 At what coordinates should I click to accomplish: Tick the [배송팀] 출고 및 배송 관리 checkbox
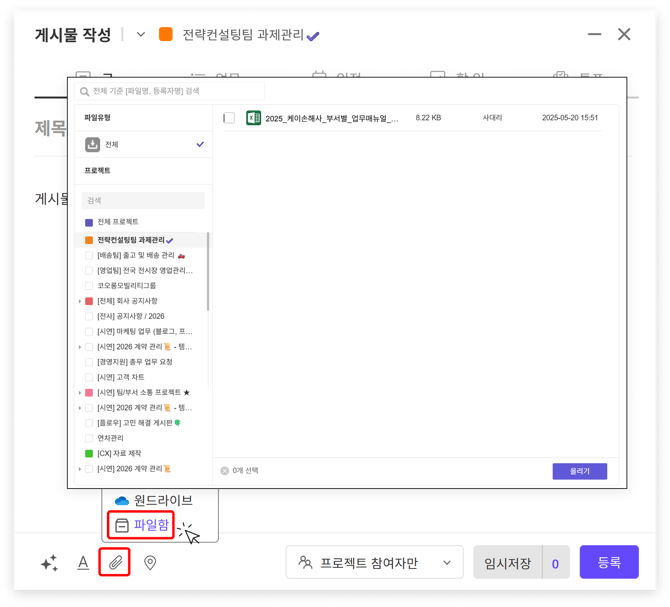89,256
